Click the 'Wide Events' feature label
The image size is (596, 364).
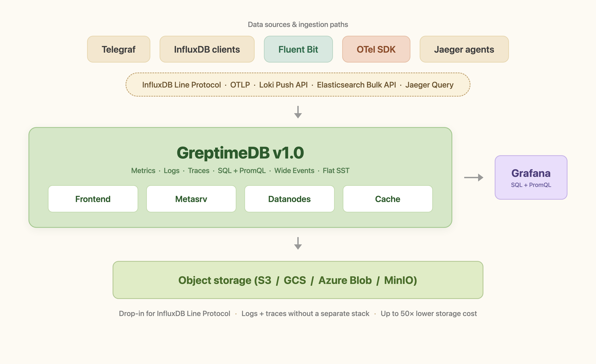pyautogui.click(x=294, y=171)
